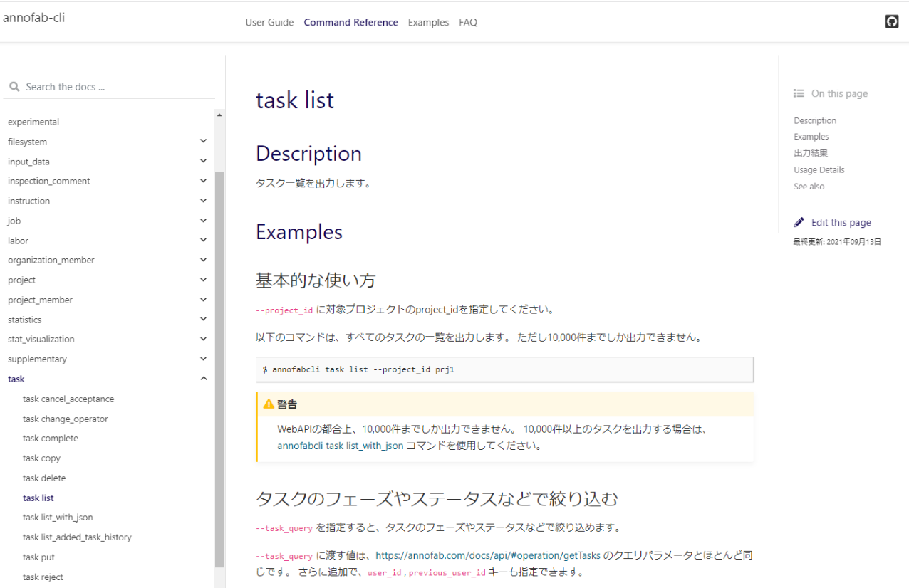Expand the inspection_comment section chevron
909x588 pixels.
pyautogui.click(x=204, y=181)
